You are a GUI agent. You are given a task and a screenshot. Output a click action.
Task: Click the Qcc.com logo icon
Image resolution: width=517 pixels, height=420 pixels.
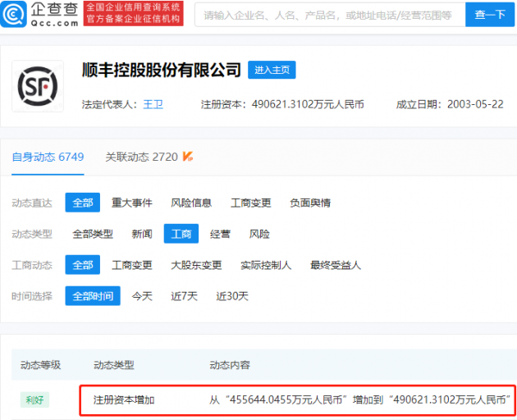point(13,14)
